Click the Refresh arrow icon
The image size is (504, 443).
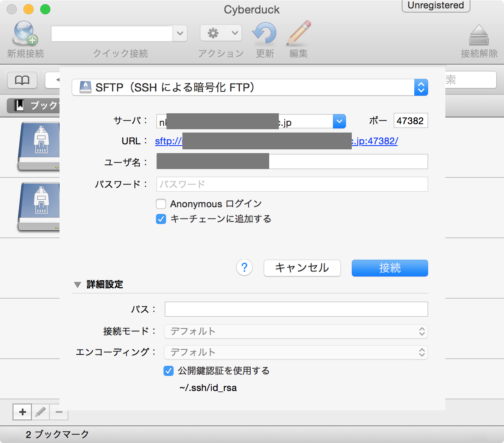click(264, 34)
